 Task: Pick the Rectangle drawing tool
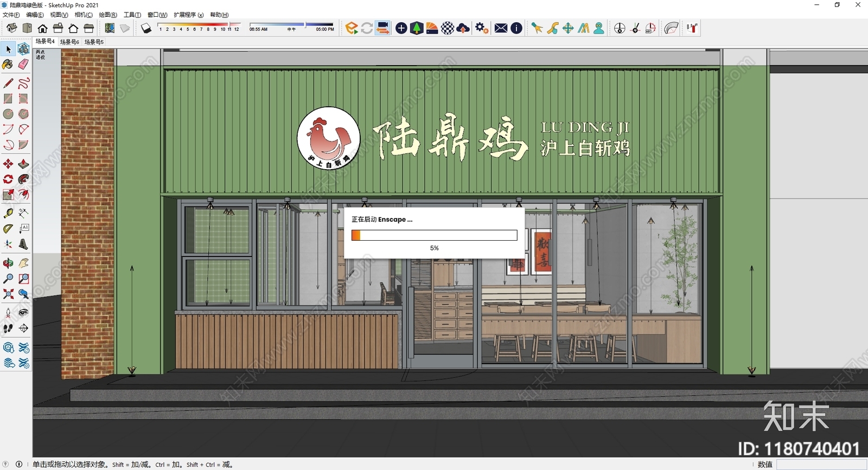click(8, 99)
